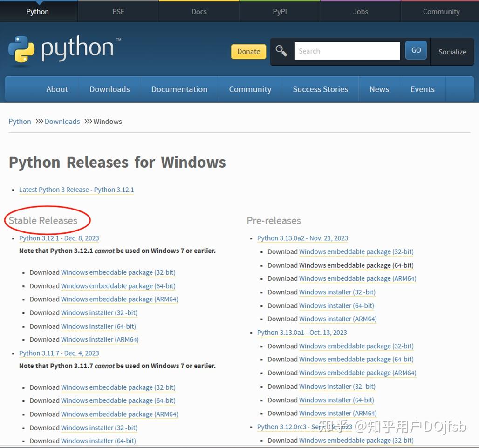Viewport: 479px width, 448px height.
Task: Open the Success Stories menu
Action: point(320,89)
